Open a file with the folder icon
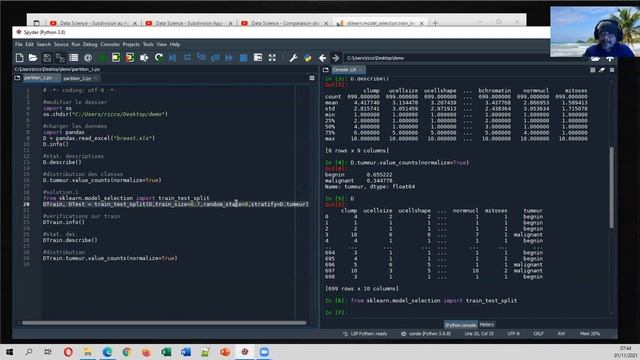The height and width of the screenshot is (360, 640). (x=33, y=58)
